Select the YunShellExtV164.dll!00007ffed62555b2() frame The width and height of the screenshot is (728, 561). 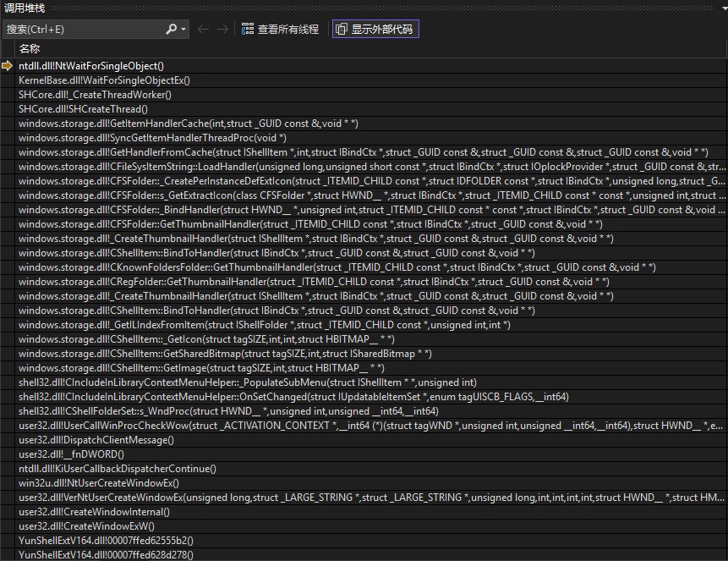click(106, 541)
